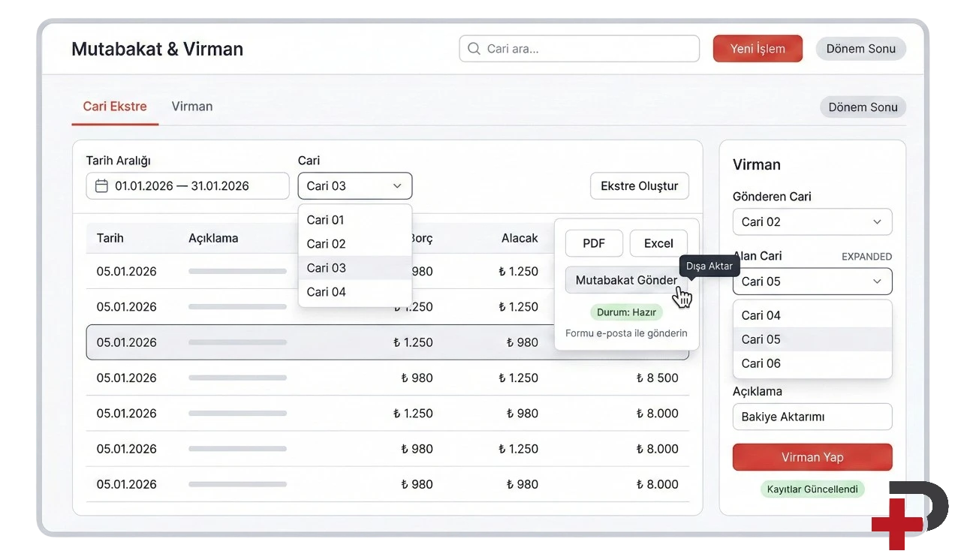Pick Cari 06 in Alan Cari list

click(761, 363)
